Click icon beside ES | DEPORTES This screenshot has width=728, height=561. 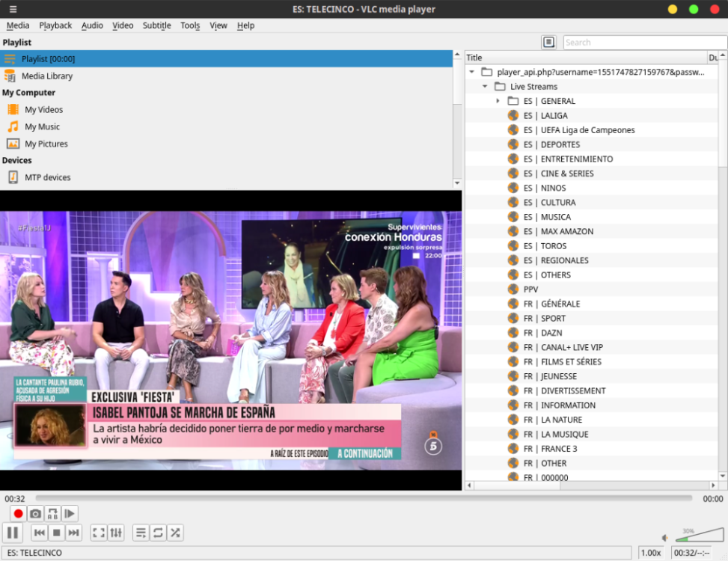513,144
